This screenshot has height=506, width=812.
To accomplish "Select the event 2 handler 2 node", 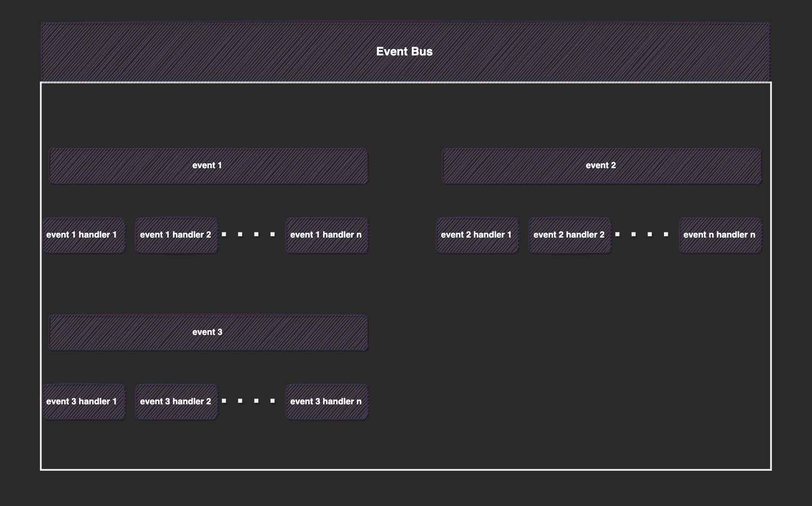I will (x=569, y=235).
